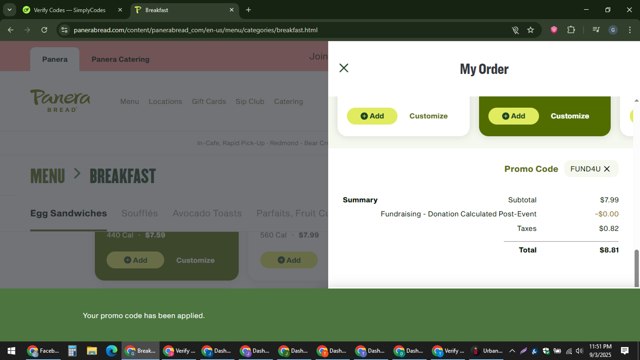
Task: Click the Total amount $8.81
Action: pyautogui.click(x=609, y=250)
